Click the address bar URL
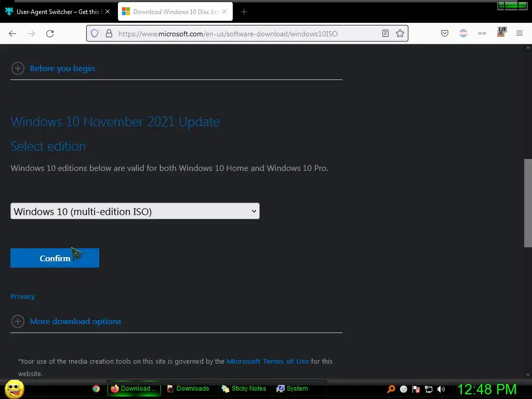 (228, 34)
